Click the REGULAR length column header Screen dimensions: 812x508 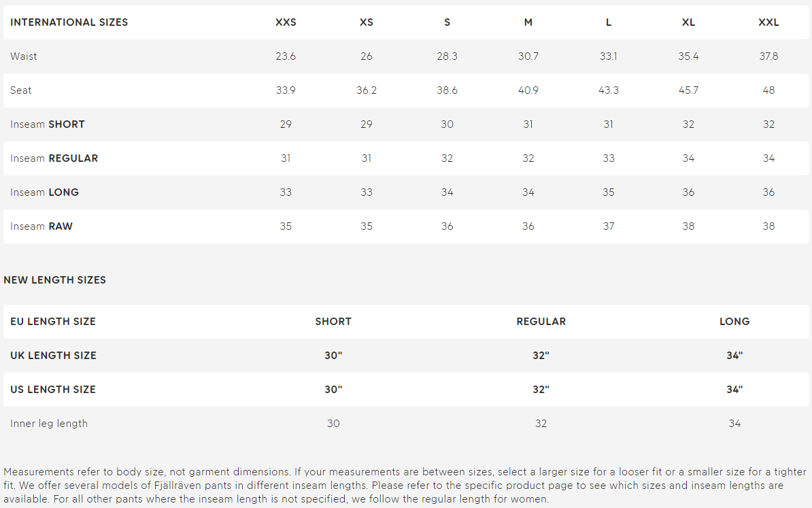tap(541, 322)
